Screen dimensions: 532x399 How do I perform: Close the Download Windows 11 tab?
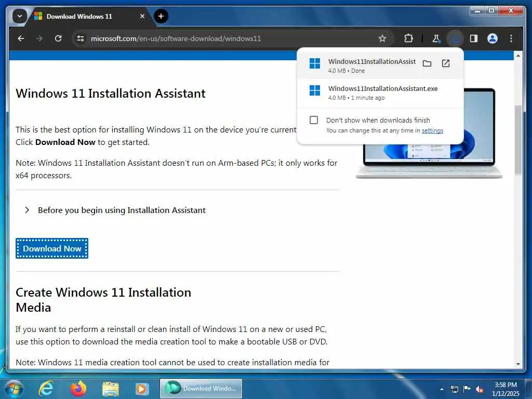(142, 16)
